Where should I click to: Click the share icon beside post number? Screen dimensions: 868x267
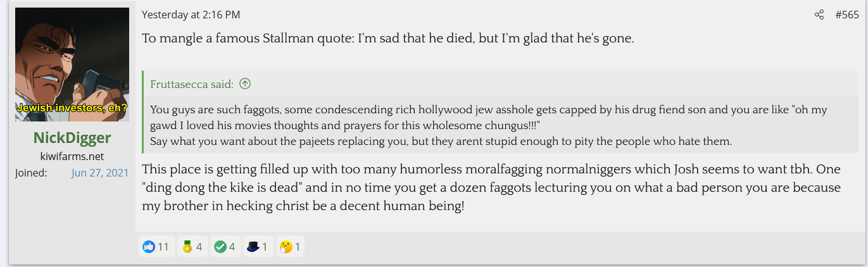pos(819,15)
